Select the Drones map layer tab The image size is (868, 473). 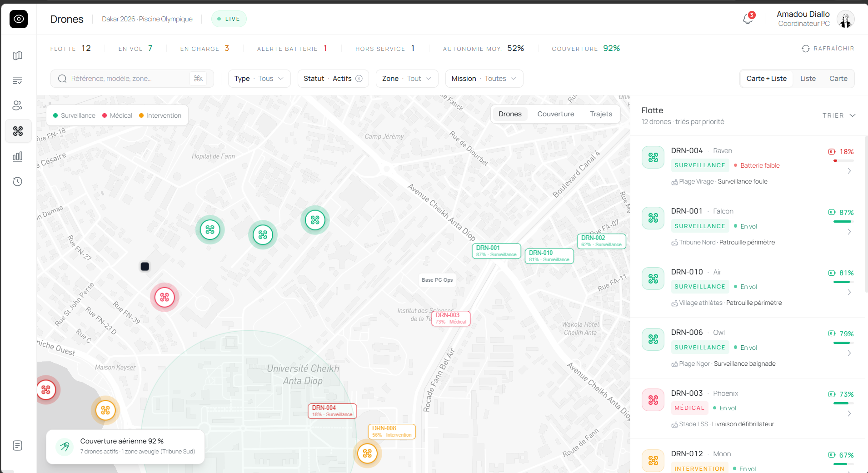[510, 114]
